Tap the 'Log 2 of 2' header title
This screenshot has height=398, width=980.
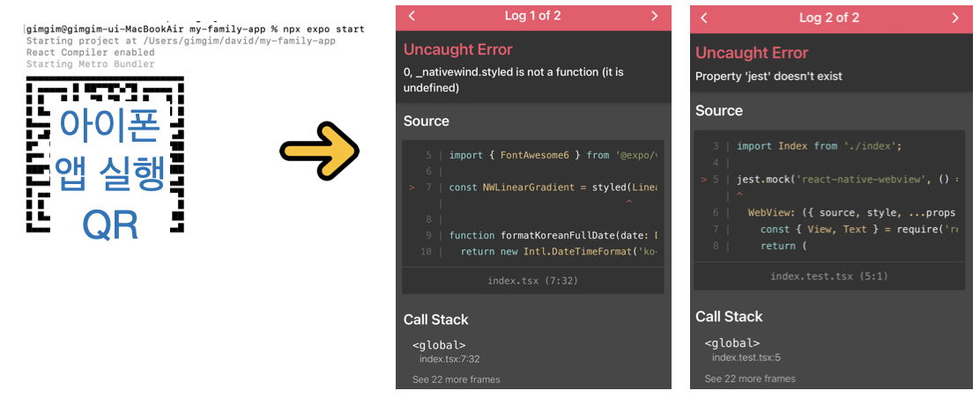(829, 18)
